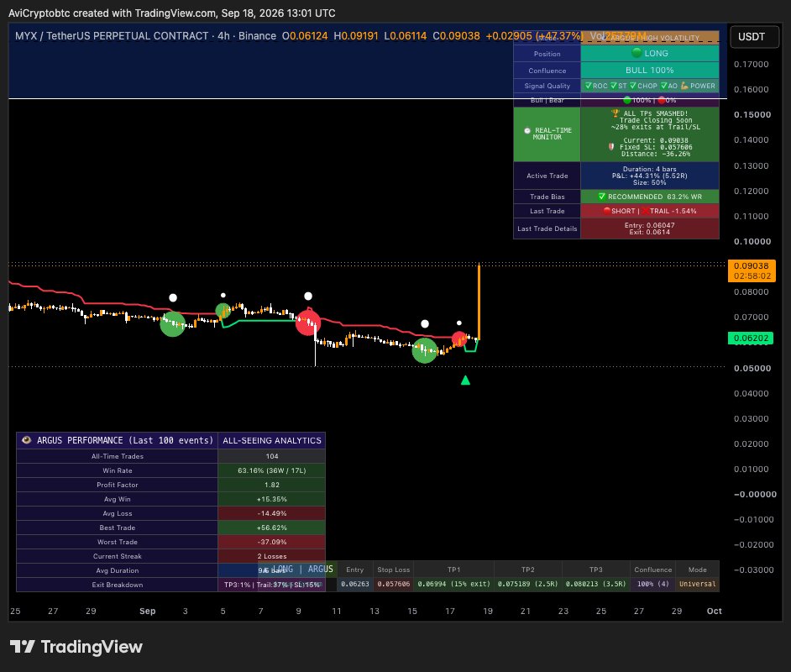Click the 'RECOMMENDED 63.2% WR' trade bias cell

click(x=650, y=197)
